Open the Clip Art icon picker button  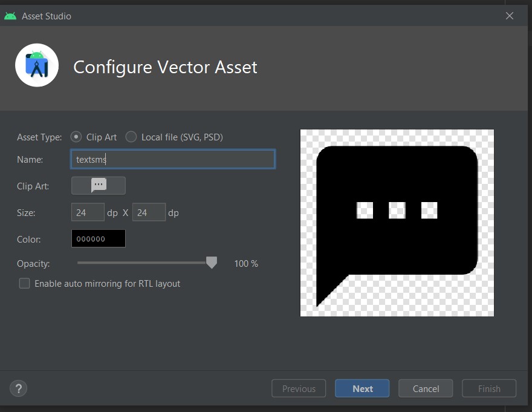(x=99, y=186)
